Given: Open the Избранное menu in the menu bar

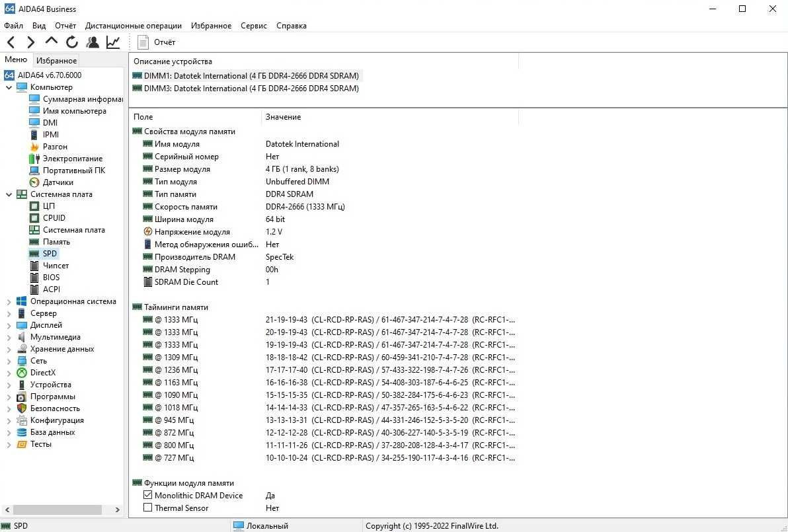Looking at the screenshot, I should [211, 26].
